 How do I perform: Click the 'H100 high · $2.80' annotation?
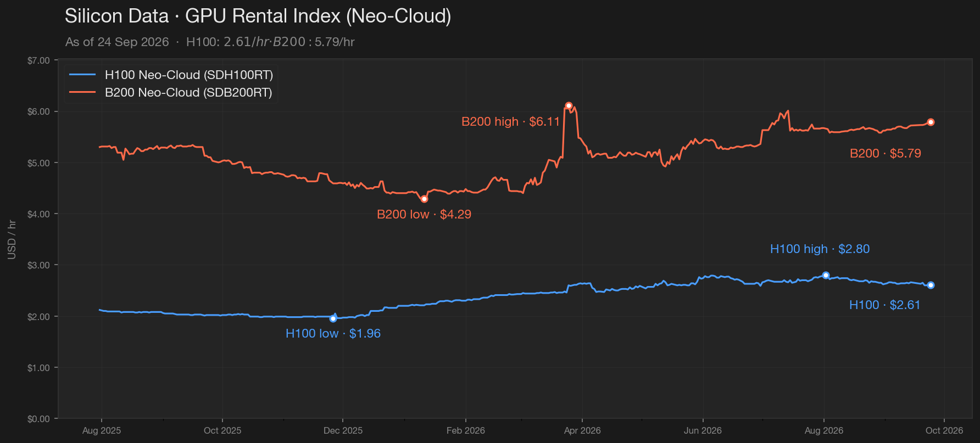click(820, 249)
